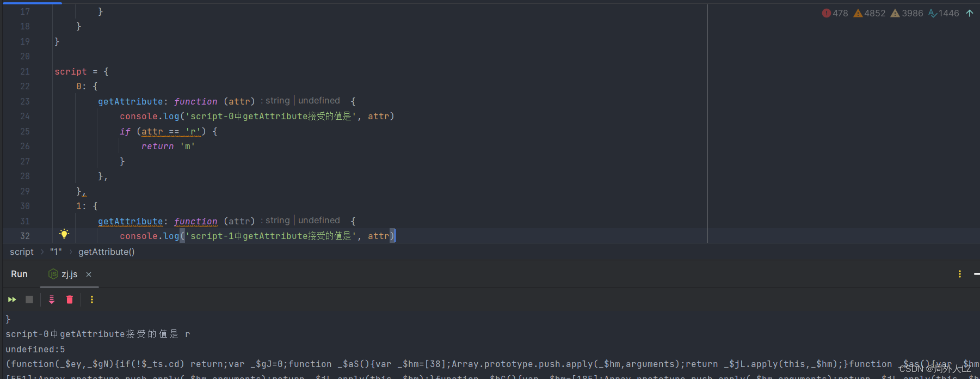Go to previous highlighted problem arrow
This screenshot has height=379, width=980.
(x=970, y=13)
